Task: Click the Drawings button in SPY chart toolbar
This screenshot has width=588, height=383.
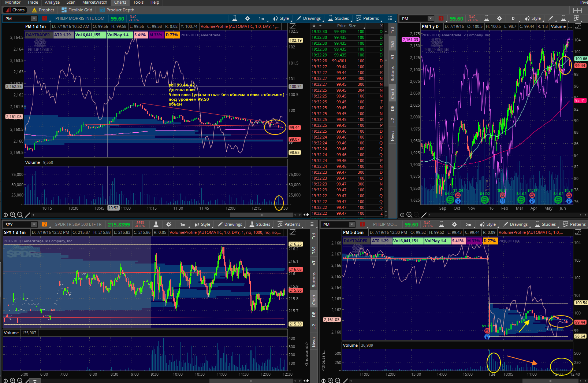Action: coord(230,224)
